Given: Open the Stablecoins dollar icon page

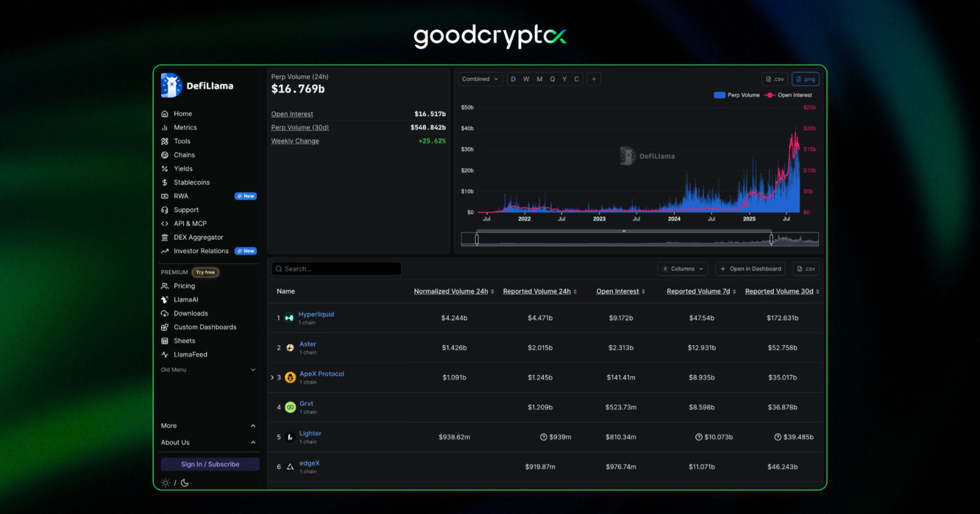Looking at the screenshot, I should (x=164, y=182).
